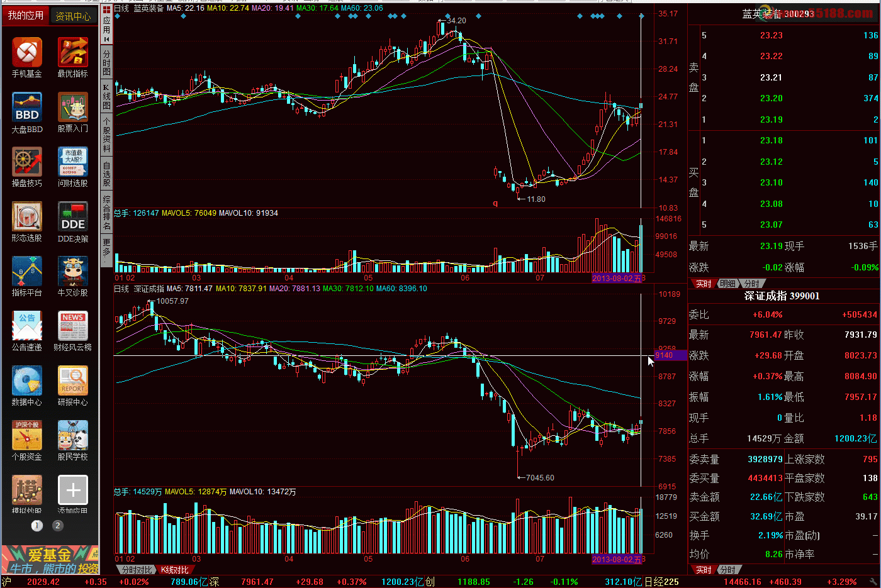Click the 沪 index value 2029.42
Screen dimensions: 881x588
[x=43, y=582]
